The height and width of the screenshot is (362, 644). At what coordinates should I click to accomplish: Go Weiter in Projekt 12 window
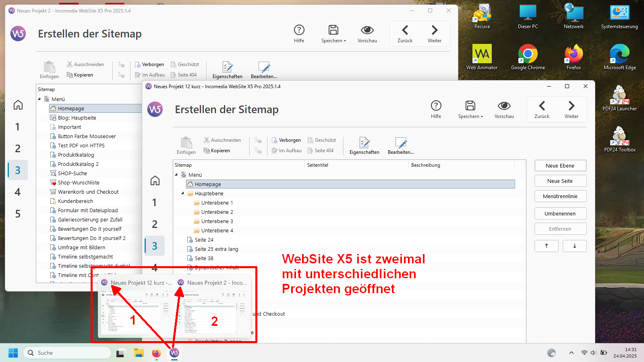[571, 110]
